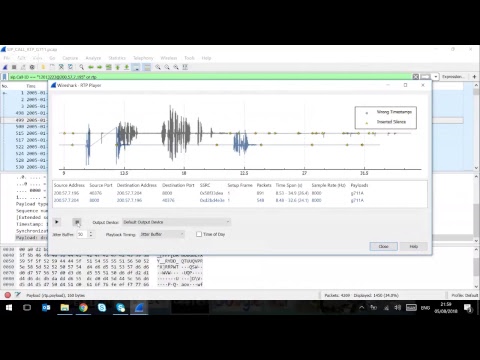Viewport: 480px width, 360px height.
Task: Open Help in the RTP Player dialog
Action: pyautogui.click(x=414, y=246)
